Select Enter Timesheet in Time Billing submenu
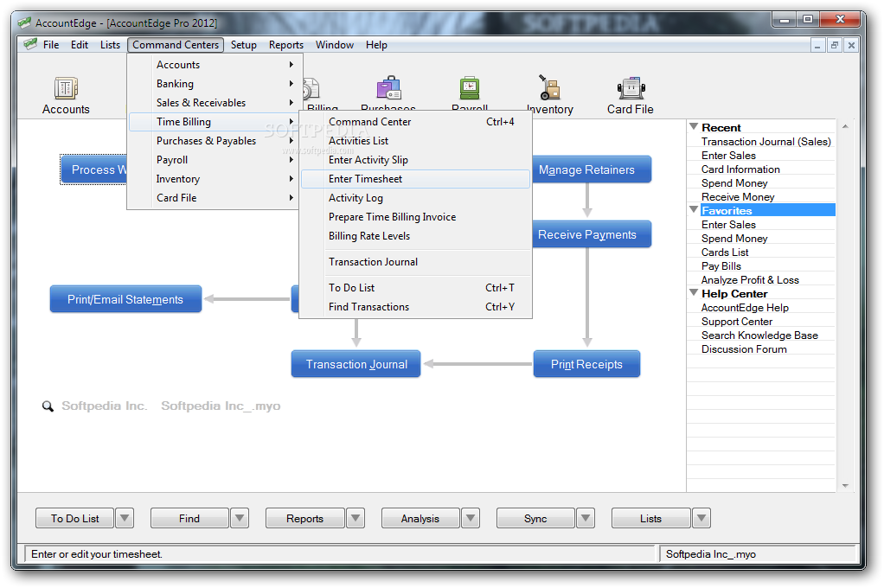Screen dimensions: 884x588 click(415, 179)
